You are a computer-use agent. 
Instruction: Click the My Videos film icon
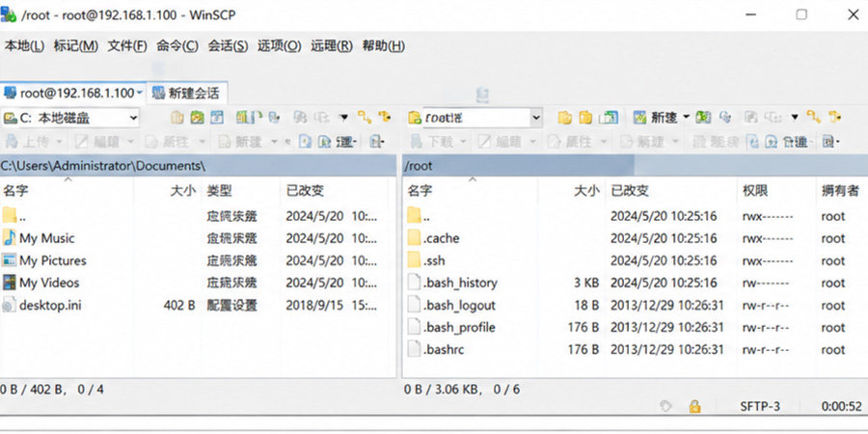10,283
